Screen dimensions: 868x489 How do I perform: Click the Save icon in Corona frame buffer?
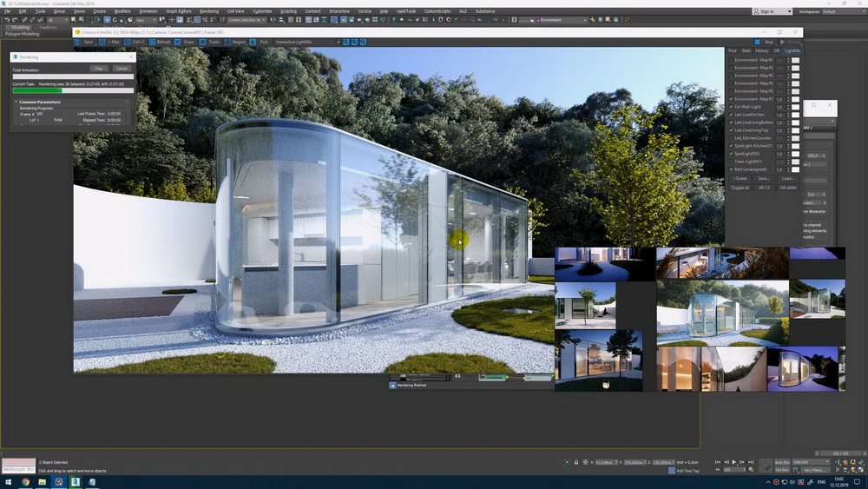click(x=77, y=42)
